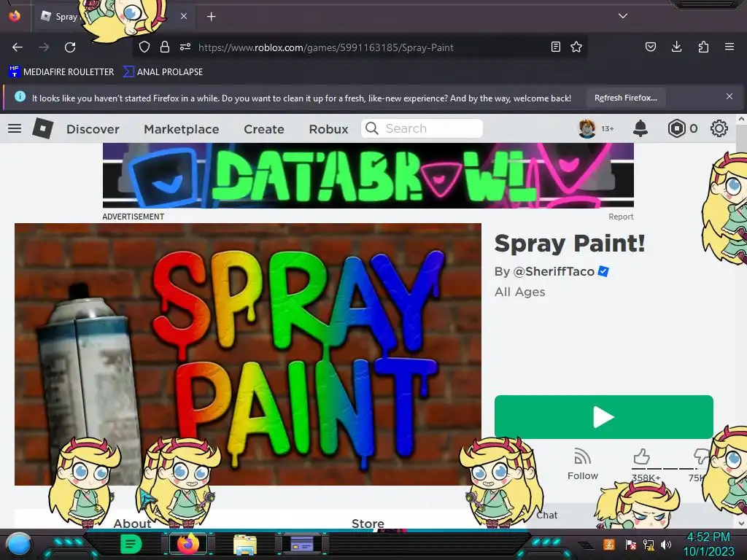Open the taskbar clock showing 4:52 PM
This screenshot has height=560, width=747.
click(x=708, y=544)
